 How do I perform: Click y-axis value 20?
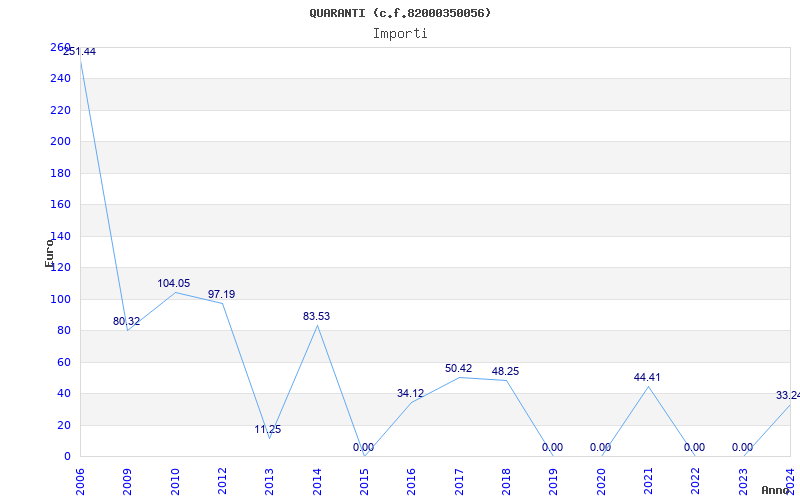point(63,425)
